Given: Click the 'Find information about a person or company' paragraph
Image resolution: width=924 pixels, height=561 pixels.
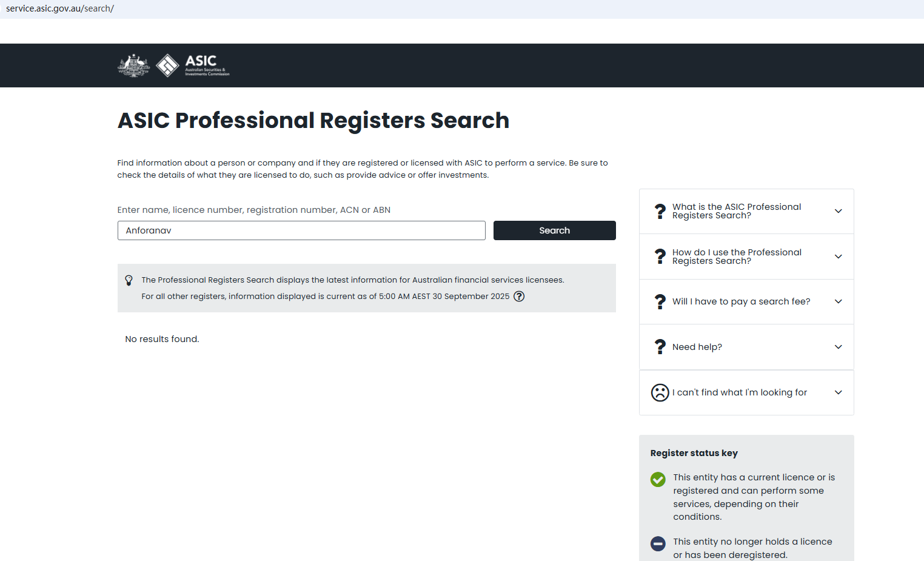Looking at the screenshot, I should pyautogui.click(x=363, y=169).
